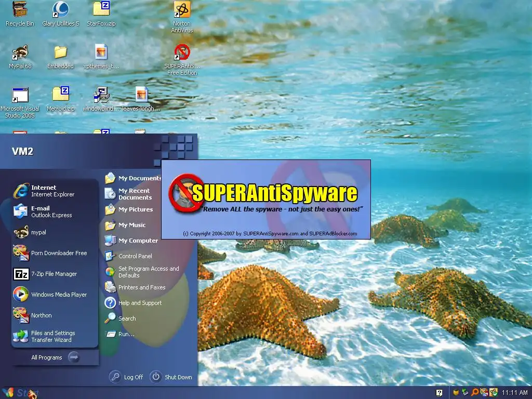Start Files and Settings Transfer Wizard

click(x=55, y=336)
